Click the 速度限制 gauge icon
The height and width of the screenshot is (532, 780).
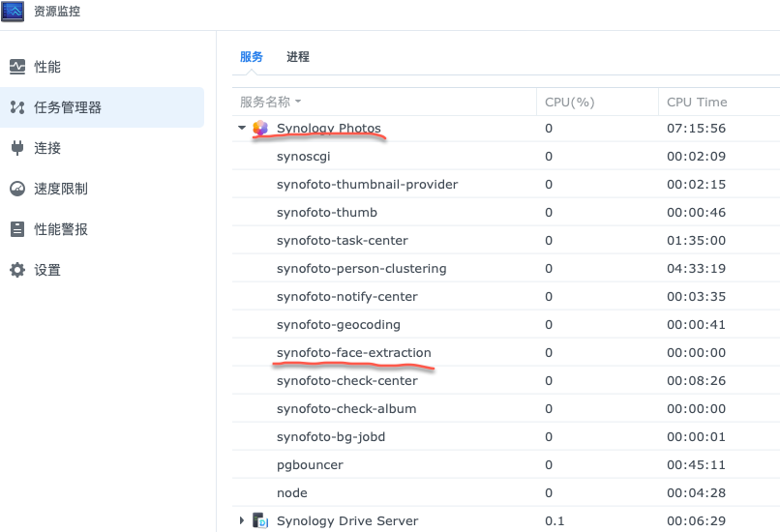click(x=17, y=189)
